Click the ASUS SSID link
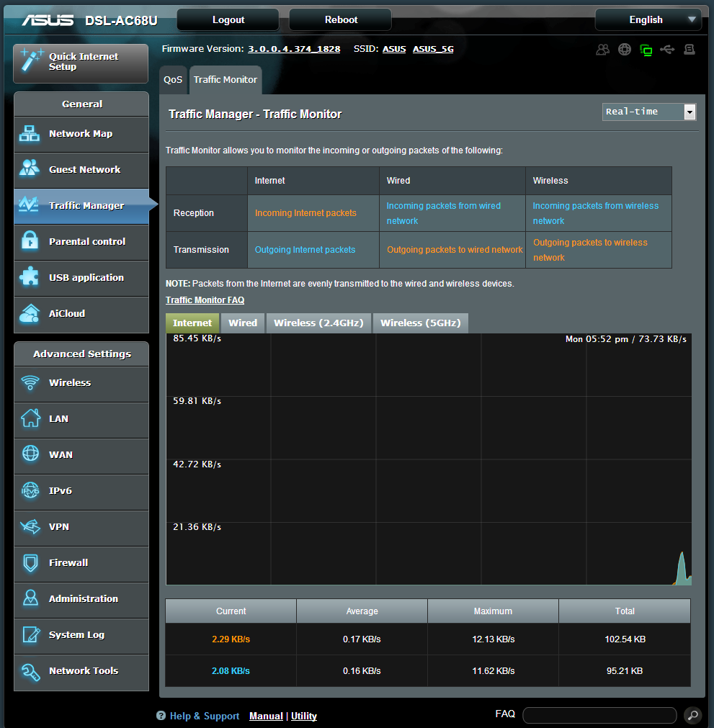Screen dimensions: 714x728 [x=394, y=49]
